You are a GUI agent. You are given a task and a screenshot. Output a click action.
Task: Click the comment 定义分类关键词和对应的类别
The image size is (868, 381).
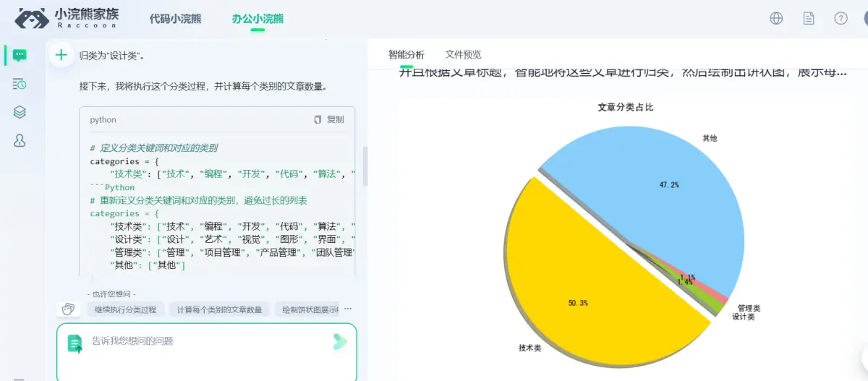(x=154, y=148)
